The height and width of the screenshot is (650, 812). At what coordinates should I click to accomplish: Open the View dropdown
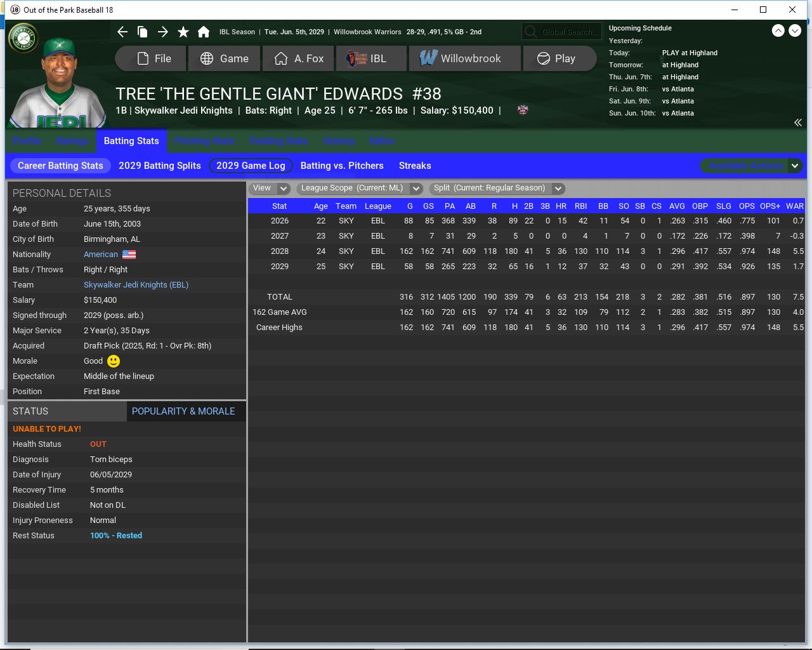tap(270, 189)
